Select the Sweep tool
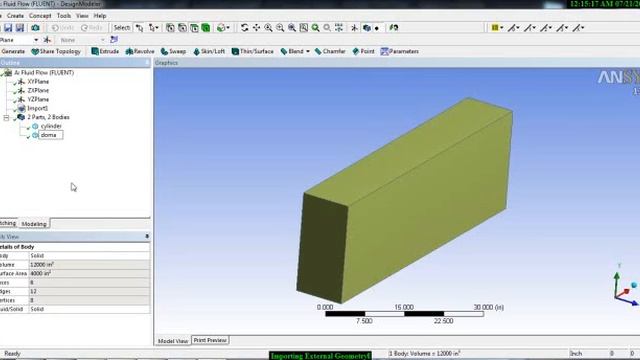Viewport: 640px width, 360px height. pos(173,51)
